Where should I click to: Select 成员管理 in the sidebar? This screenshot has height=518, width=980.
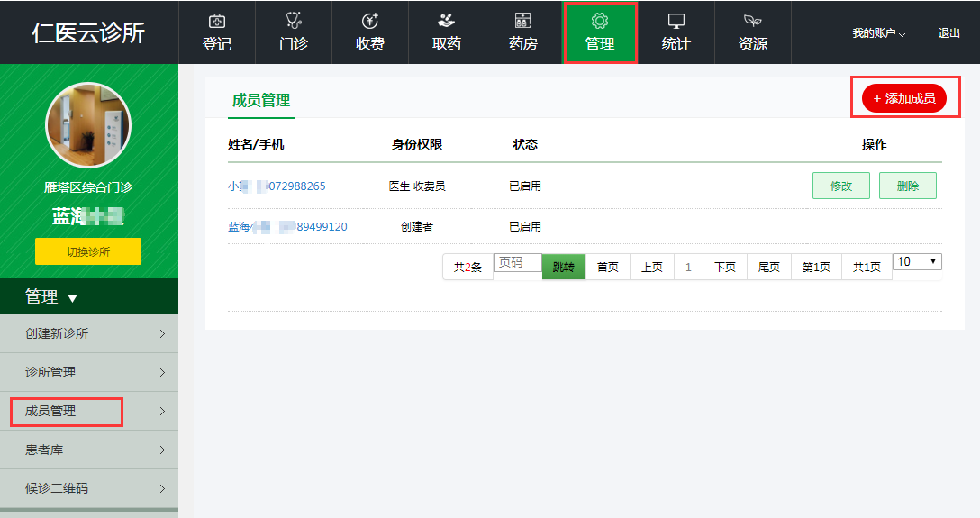tap(67, 411)
